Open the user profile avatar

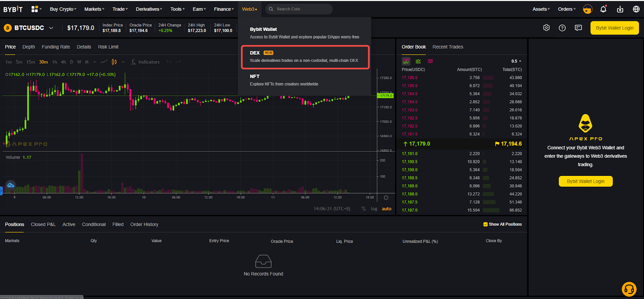point(588,9)
